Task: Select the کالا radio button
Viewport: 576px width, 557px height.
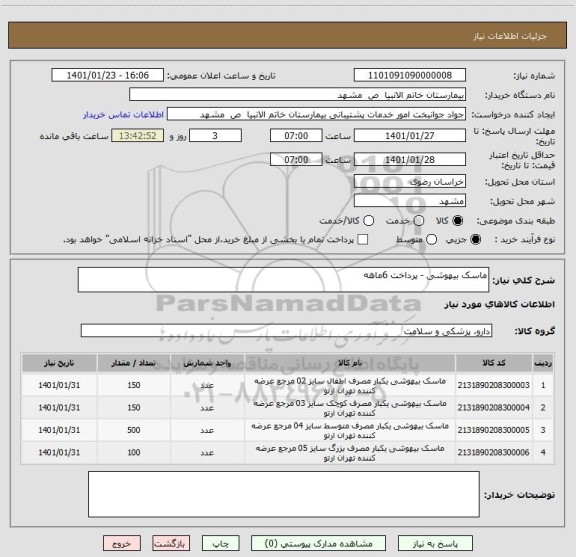Action: point(458,220)
